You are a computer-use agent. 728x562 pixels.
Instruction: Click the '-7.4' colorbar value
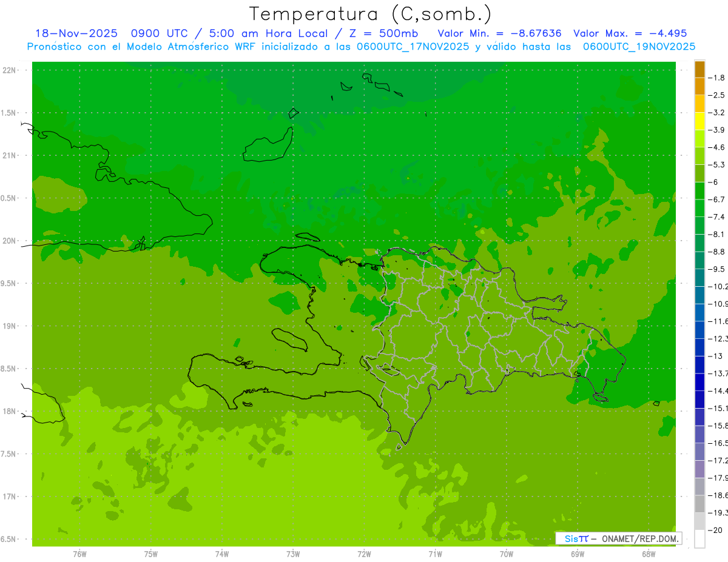[718, 216]
